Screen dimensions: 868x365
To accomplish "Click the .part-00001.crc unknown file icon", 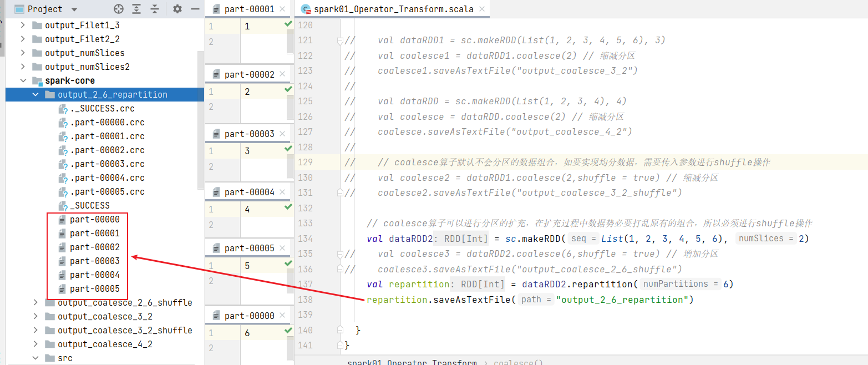I will pyautogui.click(x=63, y=136).
